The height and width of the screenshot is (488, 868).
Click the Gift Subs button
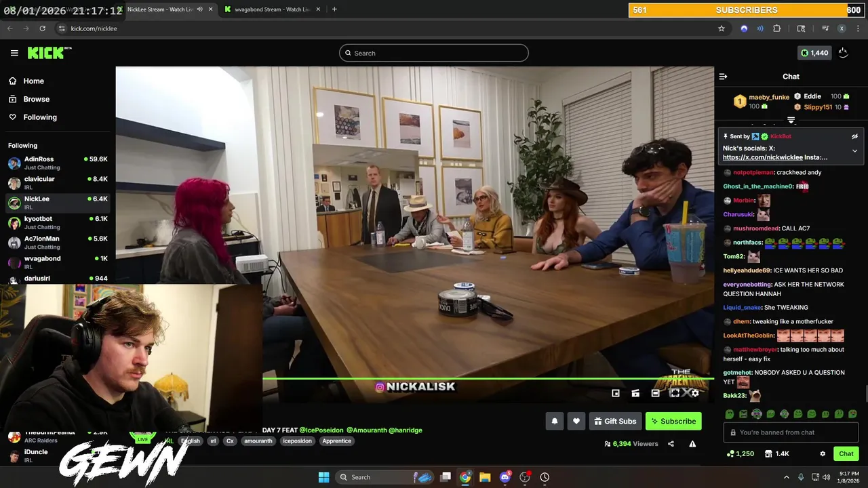coord(614,421)
